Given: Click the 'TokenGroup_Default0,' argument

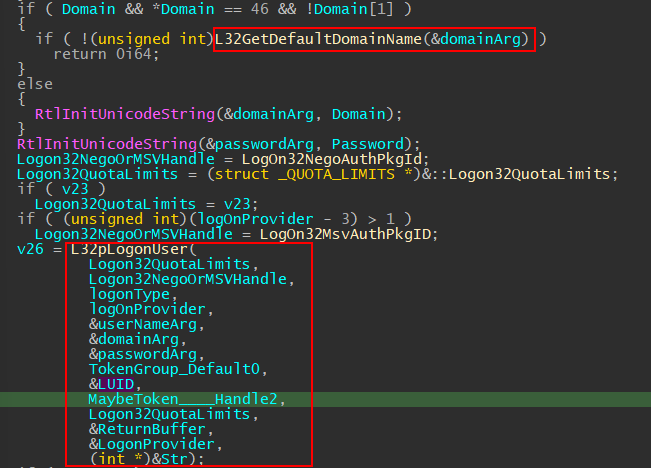Looking at the screenshot, I should point(178,369).
